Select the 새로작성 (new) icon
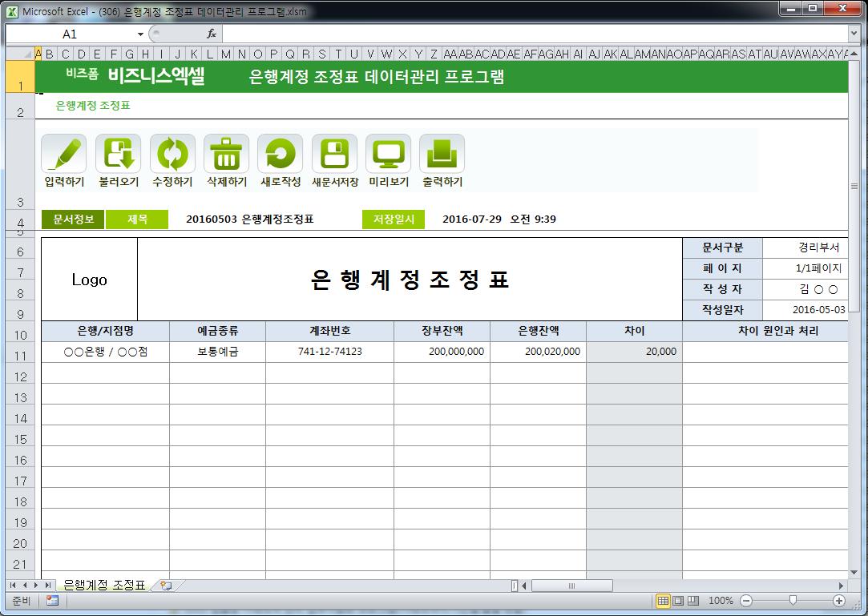The width and height of the screenshot is (868, 616). [281, 154]
